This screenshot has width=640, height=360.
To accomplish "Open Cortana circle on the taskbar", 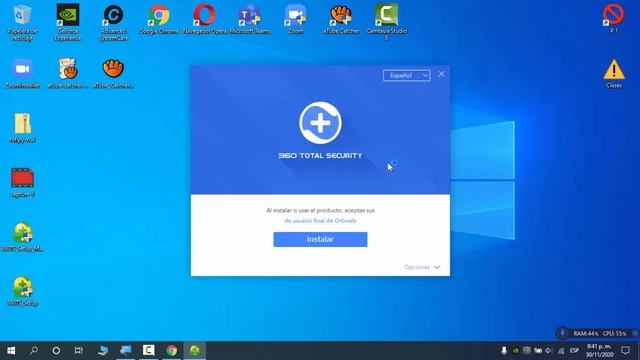I will pyautogui.click(x=56, y=351).
